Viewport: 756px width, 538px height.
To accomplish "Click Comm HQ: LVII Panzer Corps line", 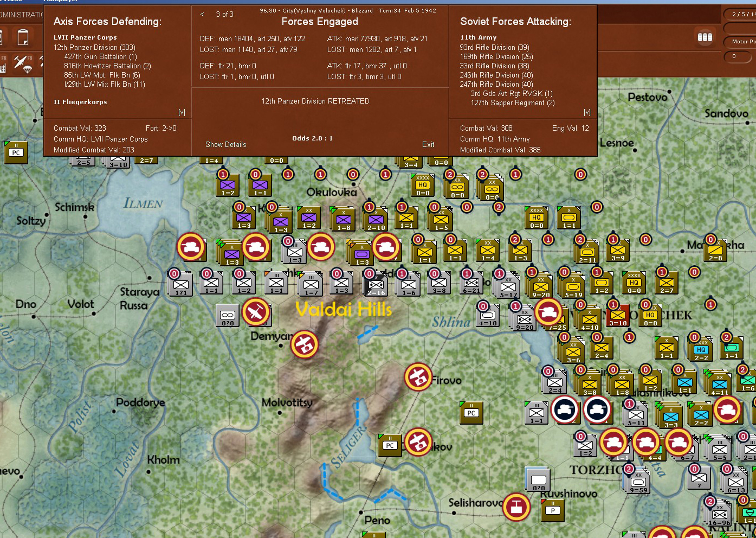I will click(x=101, y=139).
